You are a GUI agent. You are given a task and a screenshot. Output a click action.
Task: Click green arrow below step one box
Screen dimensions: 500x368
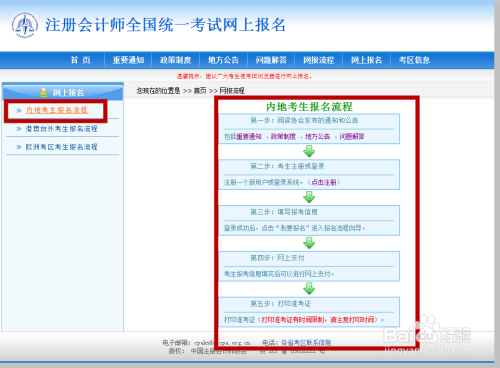click(x=309, y=151)
